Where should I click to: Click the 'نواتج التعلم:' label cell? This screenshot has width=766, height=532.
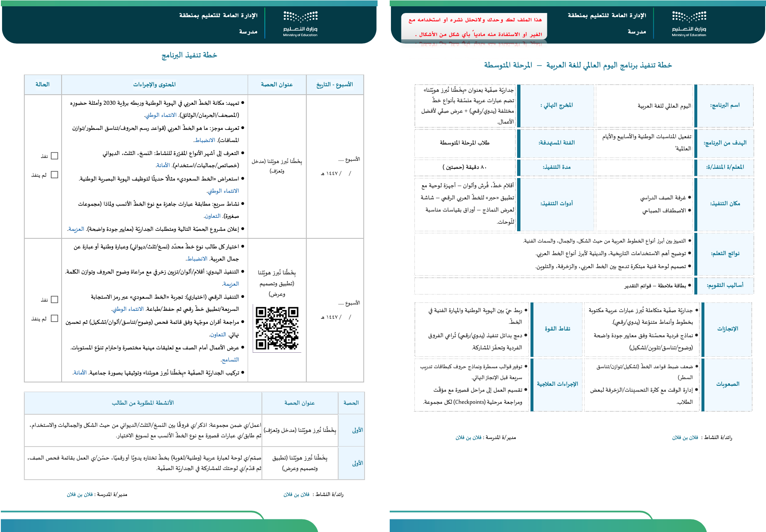725,253
